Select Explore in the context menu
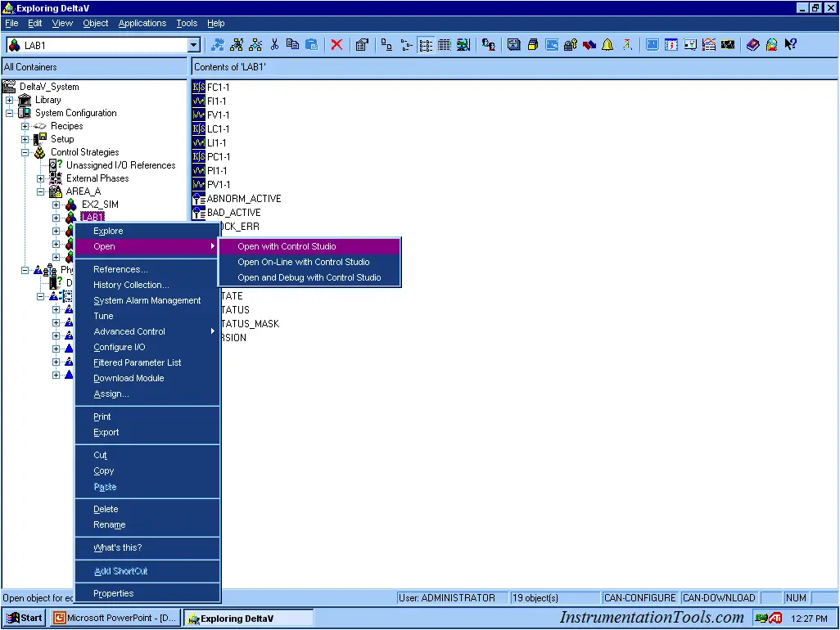The width and height of the screenshot is (840, 630). (147, 231)
